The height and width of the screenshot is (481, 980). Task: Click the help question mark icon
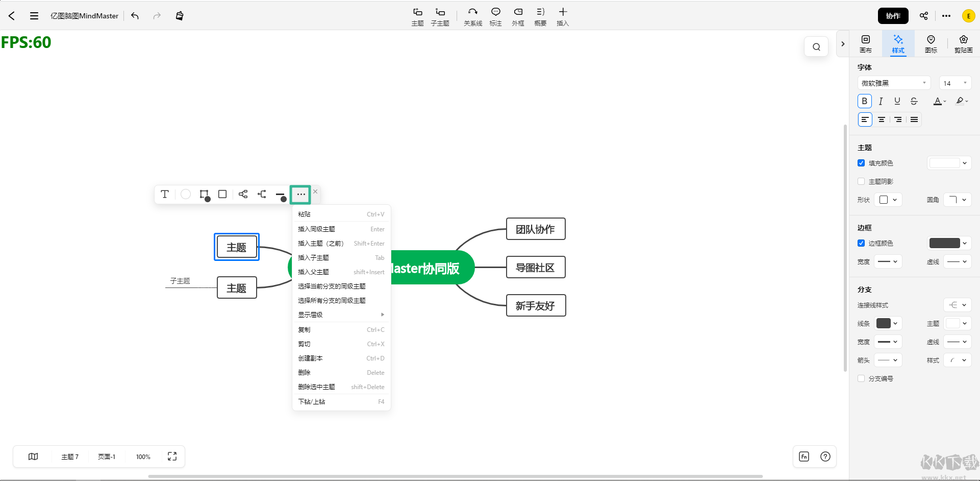[x=825, y=456]
